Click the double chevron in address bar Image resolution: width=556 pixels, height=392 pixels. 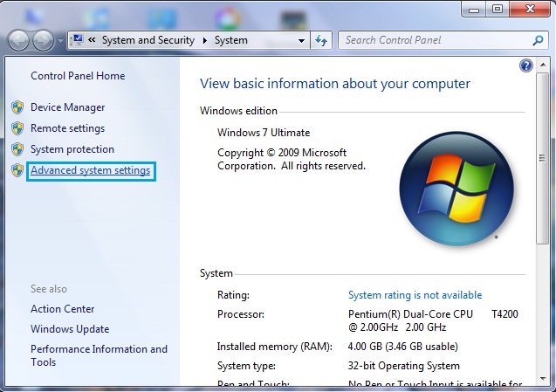tap(92, 40)
